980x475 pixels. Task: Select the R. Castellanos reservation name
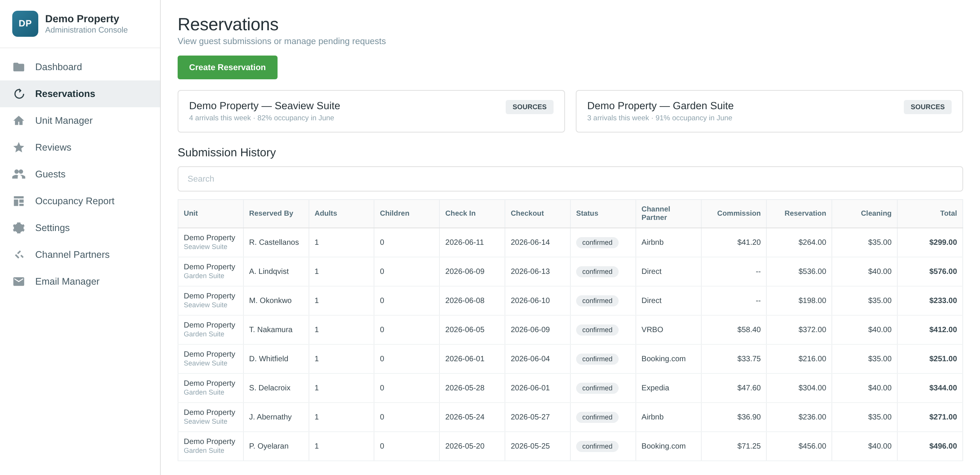tap(274, 242)
